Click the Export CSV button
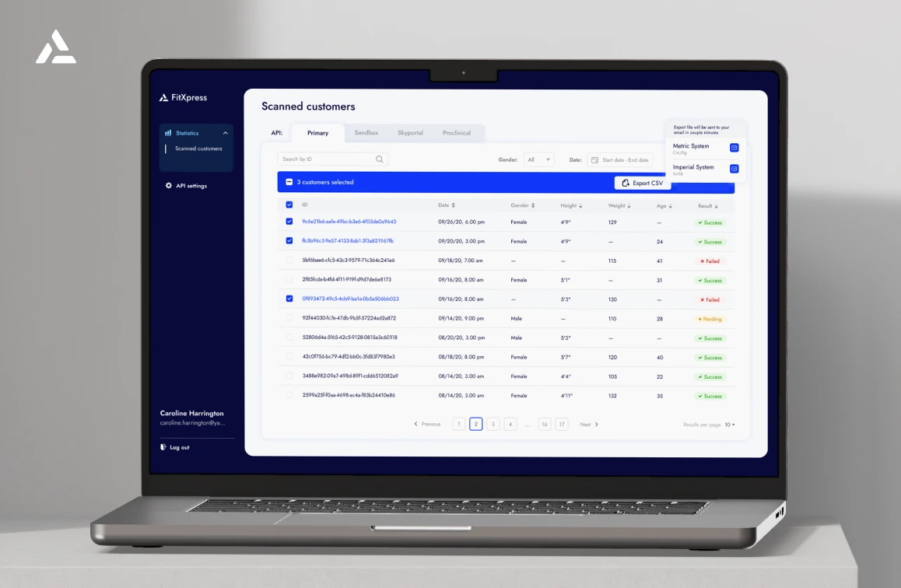 pos(643,183)
